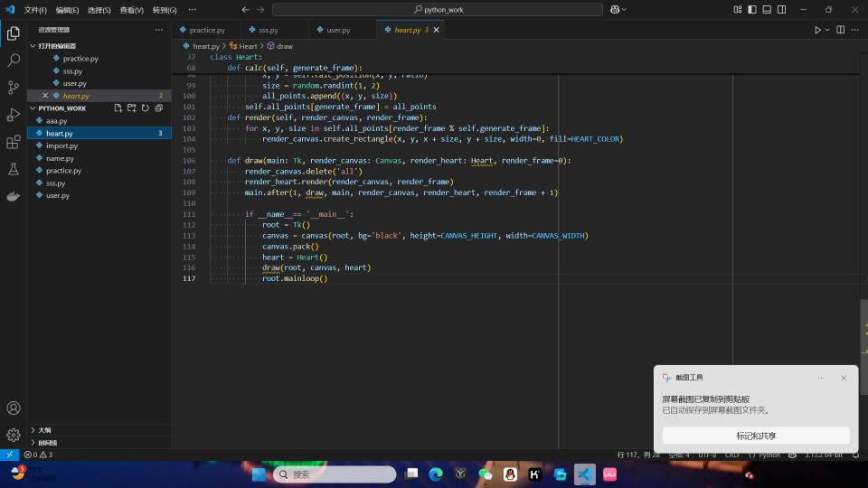Click the taskbar search box
Screen dimensions: 868x488
(335, 474)
